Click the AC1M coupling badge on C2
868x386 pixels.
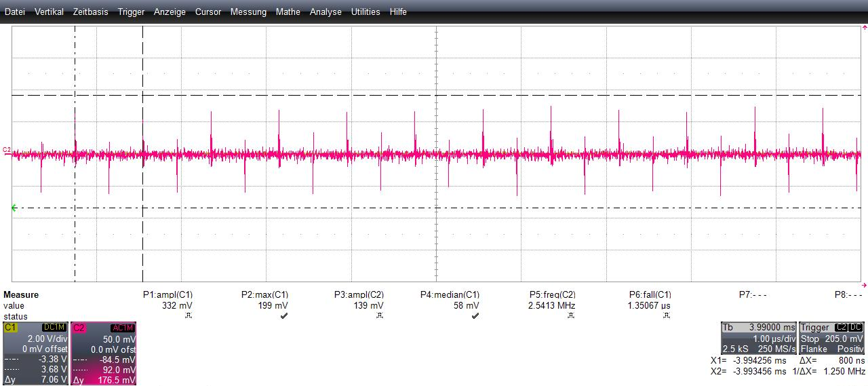click(122, 328)
